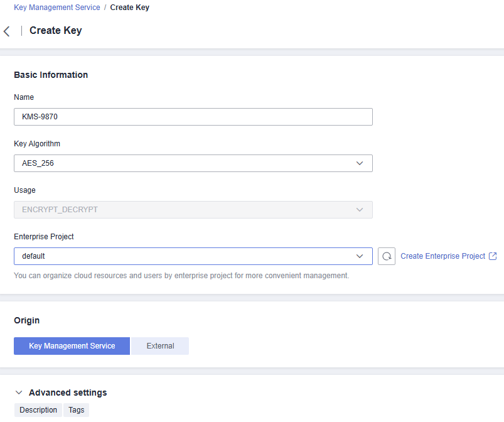Click the ENCRYPT_DECRYPT Usage dropdown

point(193,210)
